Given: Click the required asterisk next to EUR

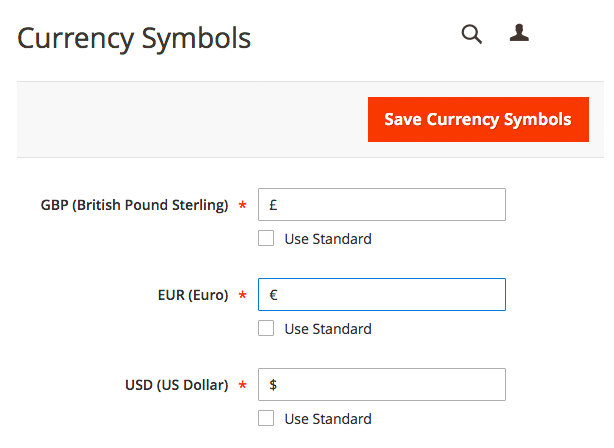Looking at the screenshot, I should click(x=242, y=297).
